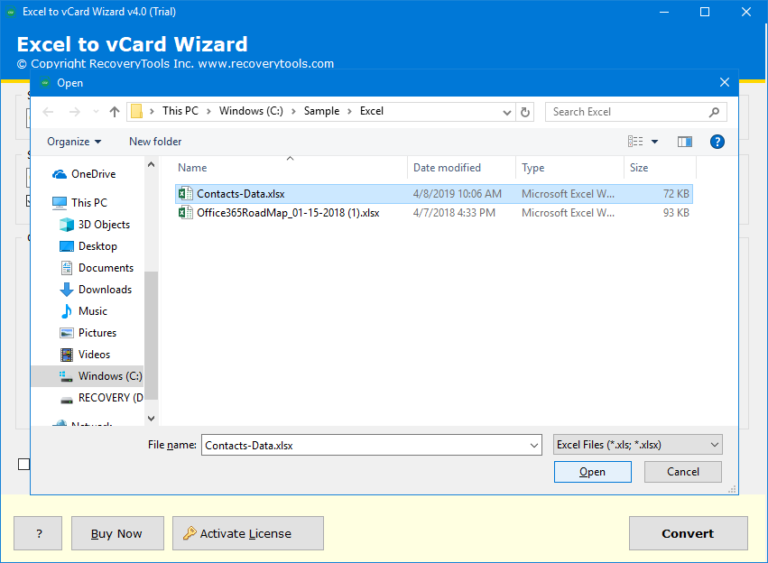Open recent locations dropdown arrow
Screen dimensions: 768x563
click(96, 112)
